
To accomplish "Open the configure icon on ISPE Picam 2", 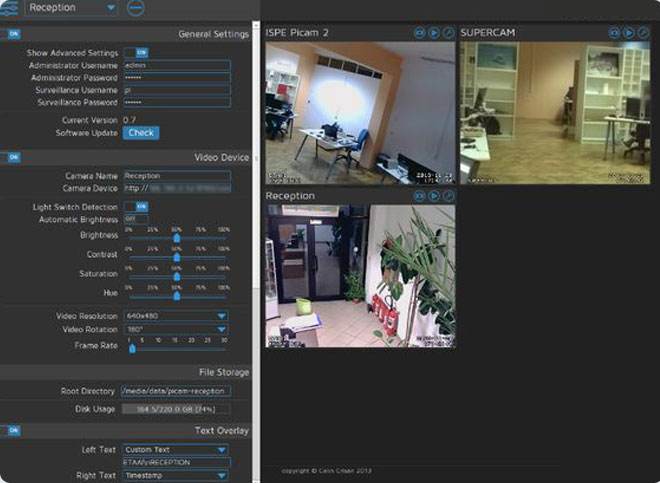I will tap(447, 33).
